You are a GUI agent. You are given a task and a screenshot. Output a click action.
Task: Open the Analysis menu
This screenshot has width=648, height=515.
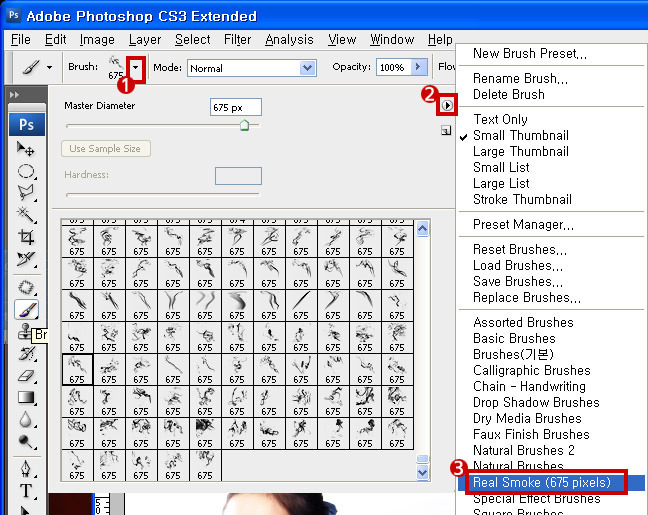(289, 40)
